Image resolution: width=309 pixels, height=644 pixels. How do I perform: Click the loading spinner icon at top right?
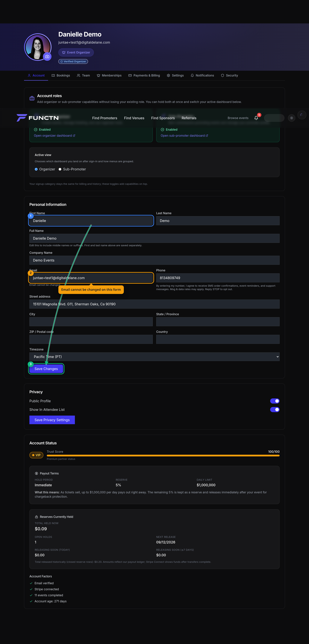tap(302, 115)
